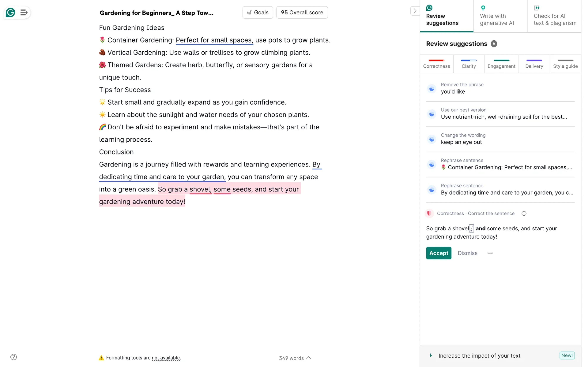Screen dimensions: 588x367
Task: Open the Check for AI text & plagiarism tab
Action: [555, 19]
